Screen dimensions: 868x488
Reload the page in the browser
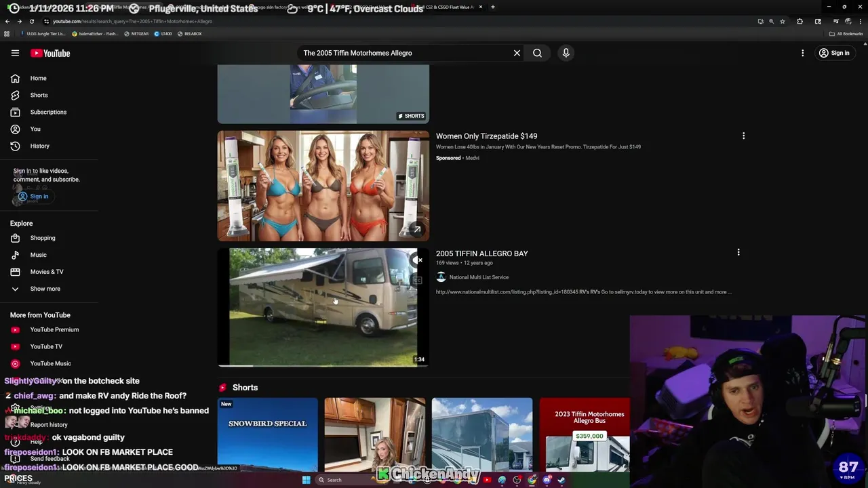click(x=31, y=21)
